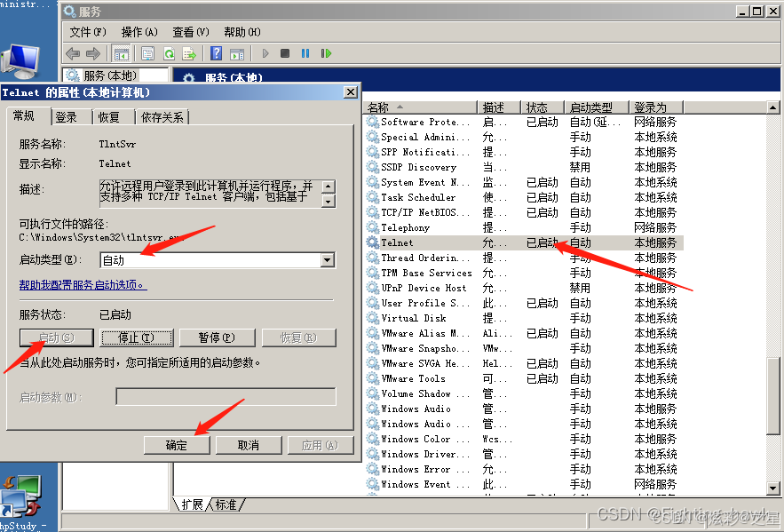This screenshot has width=784, height=532.
Task: Open help via the blue question mark icon
Action: pos(216,53)
